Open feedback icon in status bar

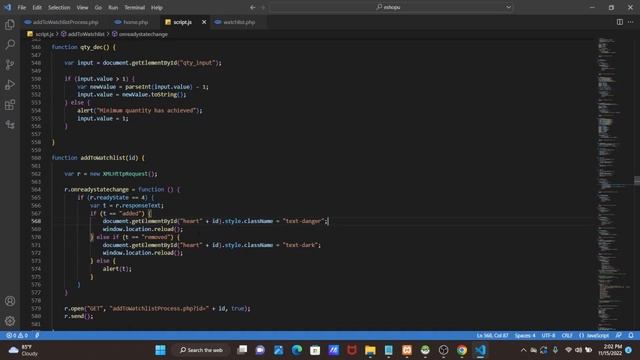(619, 335)
